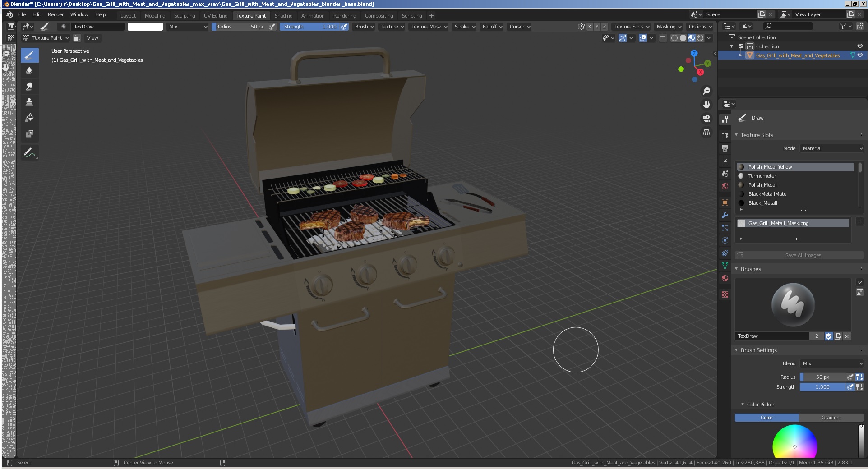Open the Modifiers wrench tab
This screenshot has width=868, height=469.
pos(725,215)
